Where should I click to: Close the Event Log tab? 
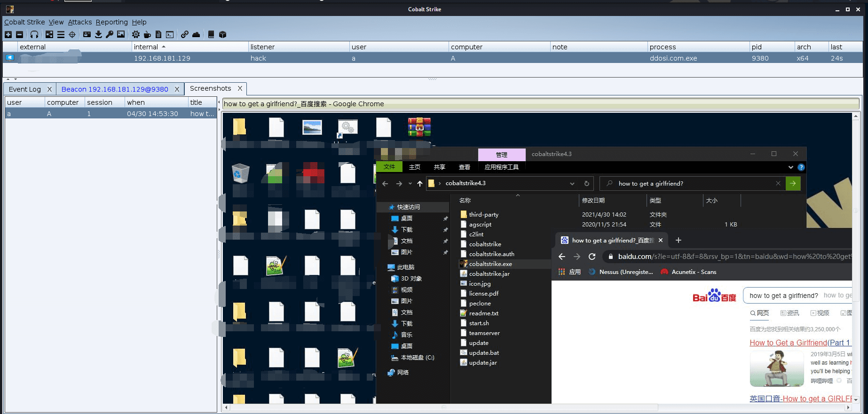(x=49, y=89)
